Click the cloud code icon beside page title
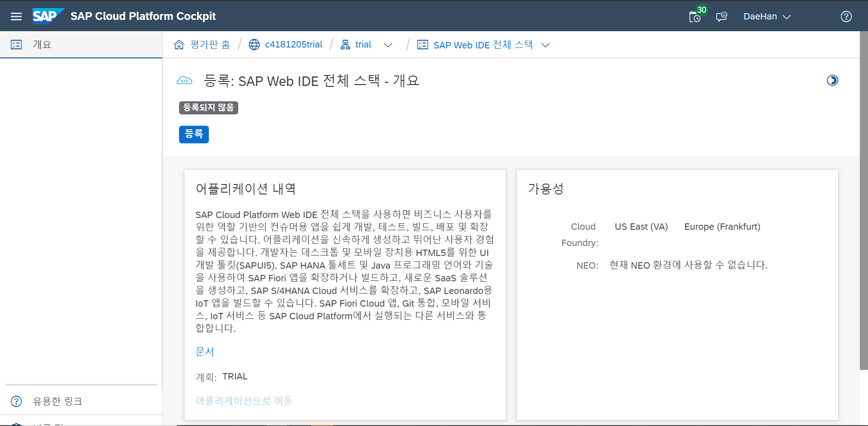The width and height of the screenshot is (868, 426). (x=184, y=80)
